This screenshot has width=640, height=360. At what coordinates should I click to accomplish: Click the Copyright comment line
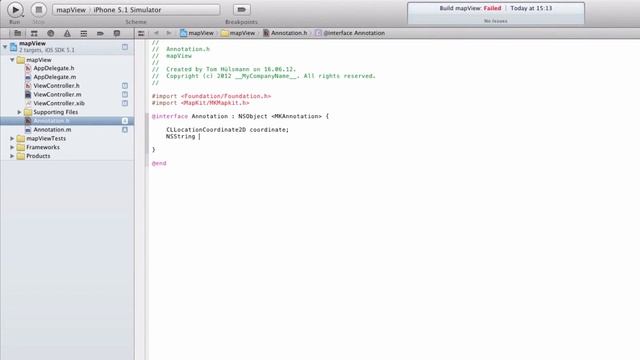point(264,76)
